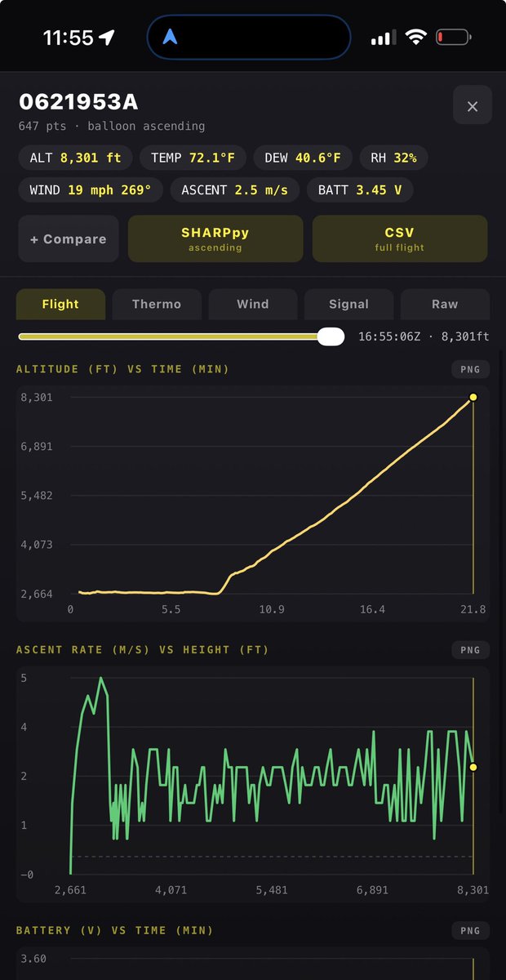Tap the WIND 19 mph 269° chip
This screenshot has width=506, height=980.
[91, 190]
